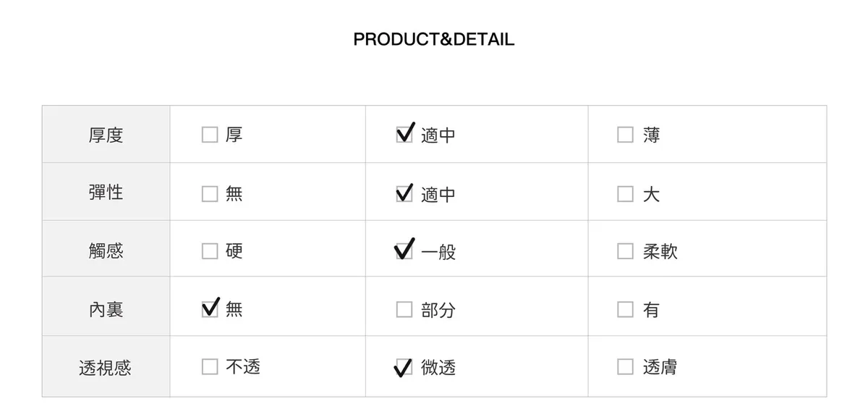
Task: Click the 觸感 row label
Action: (x=106, y=250)
